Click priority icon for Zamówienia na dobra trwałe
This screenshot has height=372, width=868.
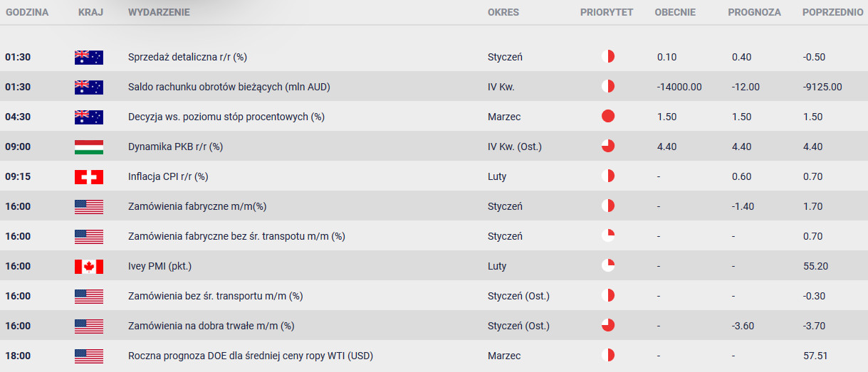click(x=607, y=326)
